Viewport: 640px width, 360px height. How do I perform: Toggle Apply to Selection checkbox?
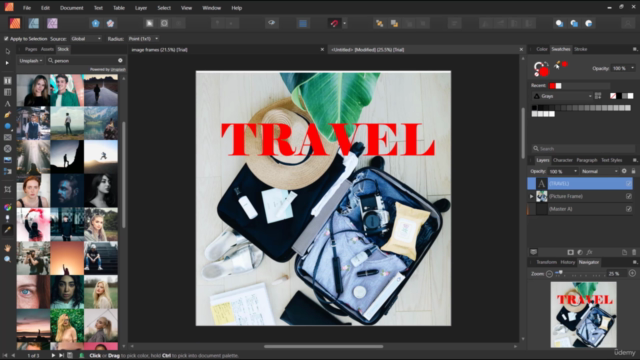(x=6, y=39)
